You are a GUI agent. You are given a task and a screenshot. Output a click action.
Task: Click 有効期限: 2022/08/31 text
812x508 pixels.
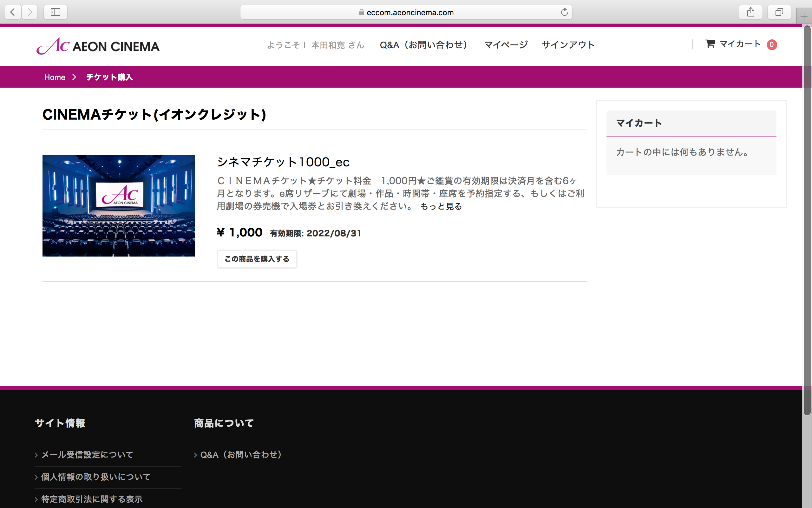pyautogui.click(x=316, y=233)
